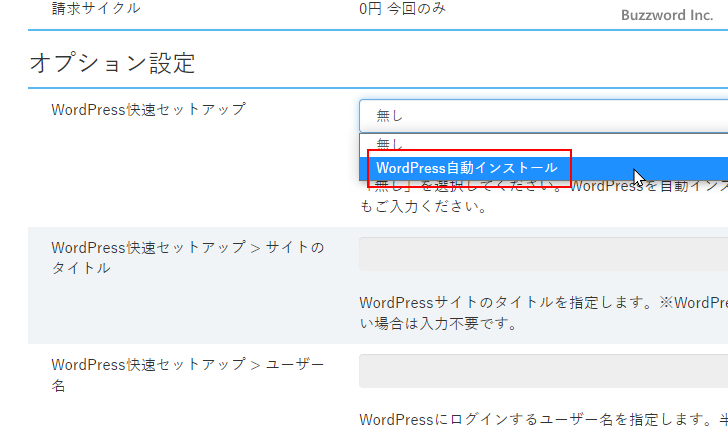Click the WordPress快速セットアップ > サイトのタイトル label
The image size is (728, 426).
pos(188,258)
